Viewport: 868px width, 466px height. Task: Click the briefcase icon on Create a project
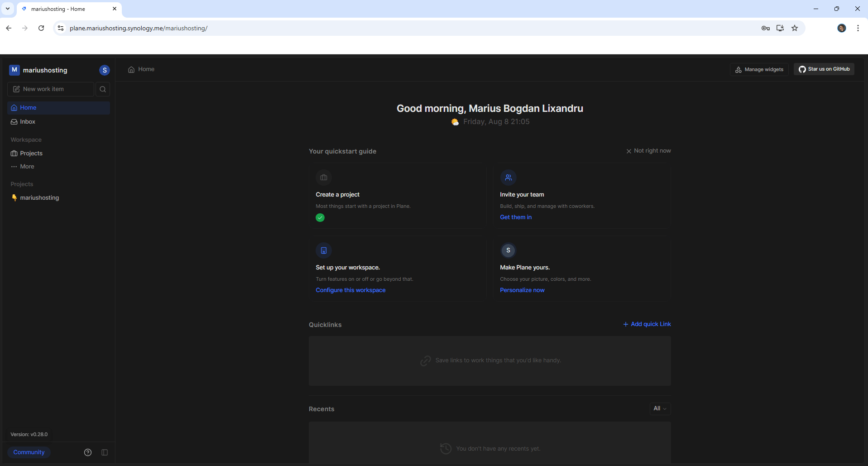tap(324, 178)
